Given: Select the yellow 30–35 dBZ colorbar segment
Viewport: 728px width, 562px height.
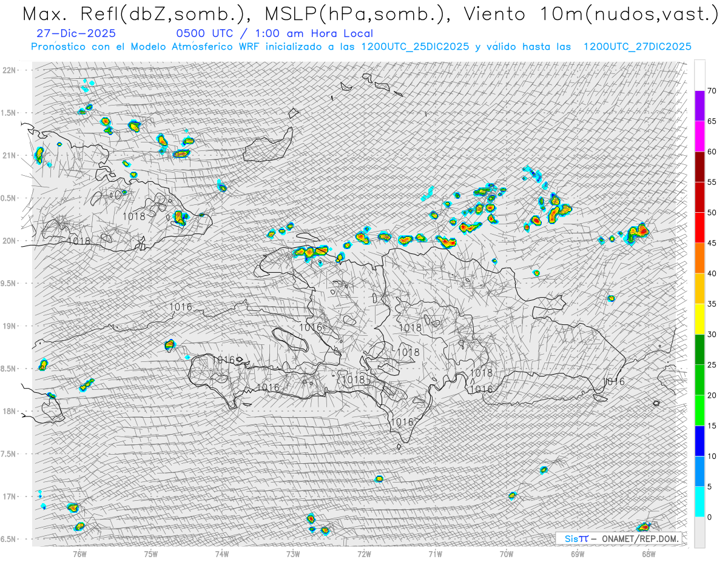Looking at the screenshot, I should pyautogui.click(x=699, y=319).
